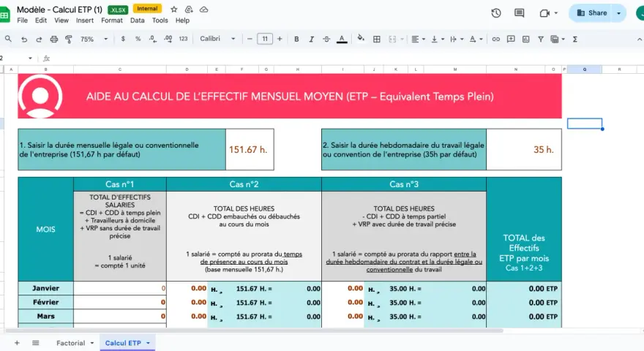
Task: Star the document
Action: pos(173,9)
